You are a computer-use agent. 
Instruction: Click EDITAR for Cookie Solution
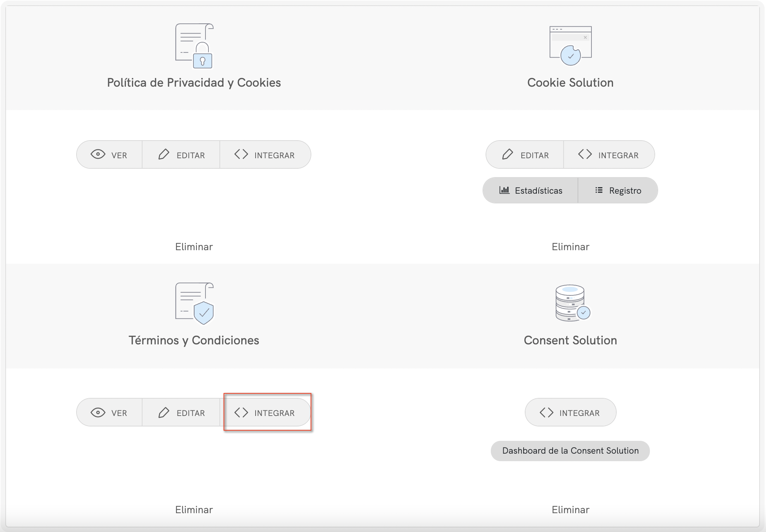(525, 155)
